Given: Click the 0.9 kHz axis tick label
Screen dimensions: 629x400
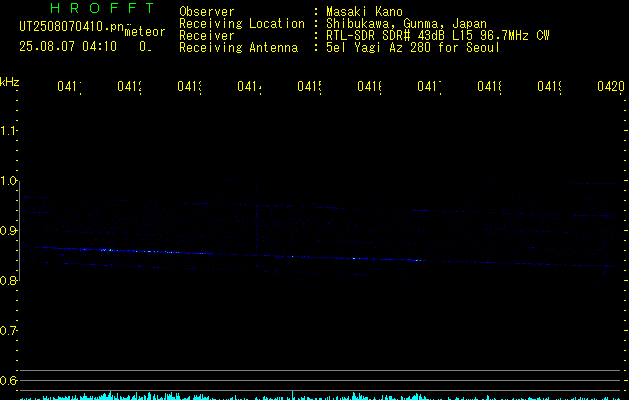Looking at the screenshot, I should pos(8,231).
